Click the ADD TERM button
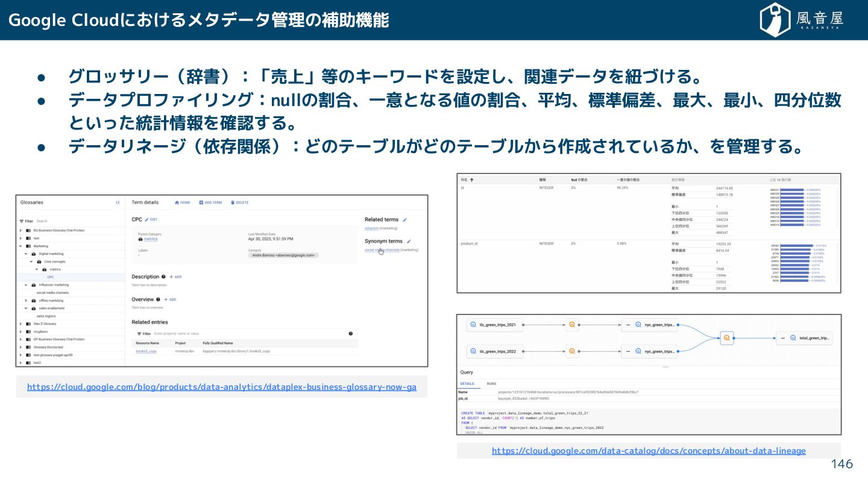The height and width of the screenshot is (488, 868). click(x=210, y=202)
